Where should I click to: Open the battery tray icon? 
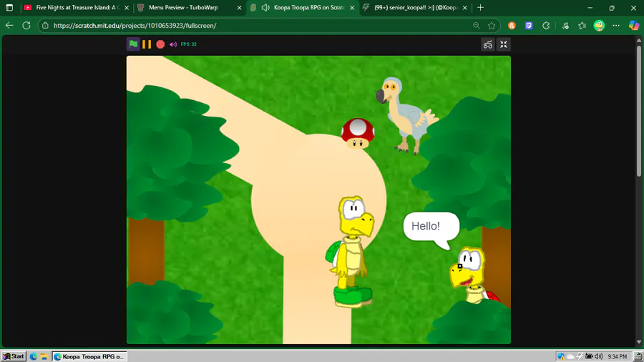(x=589, y=356)
